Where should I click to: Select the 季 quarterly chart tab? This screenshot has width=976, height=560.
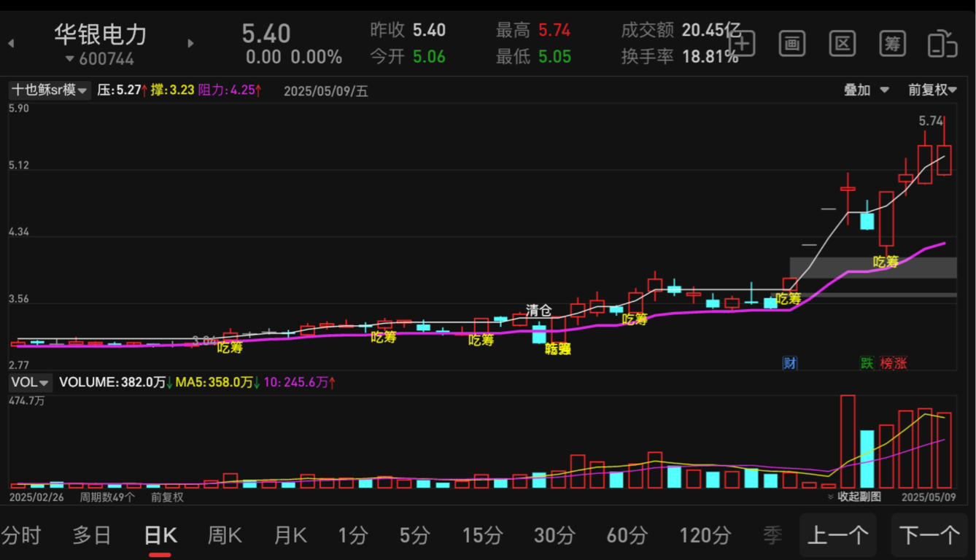tap(772, 536)
